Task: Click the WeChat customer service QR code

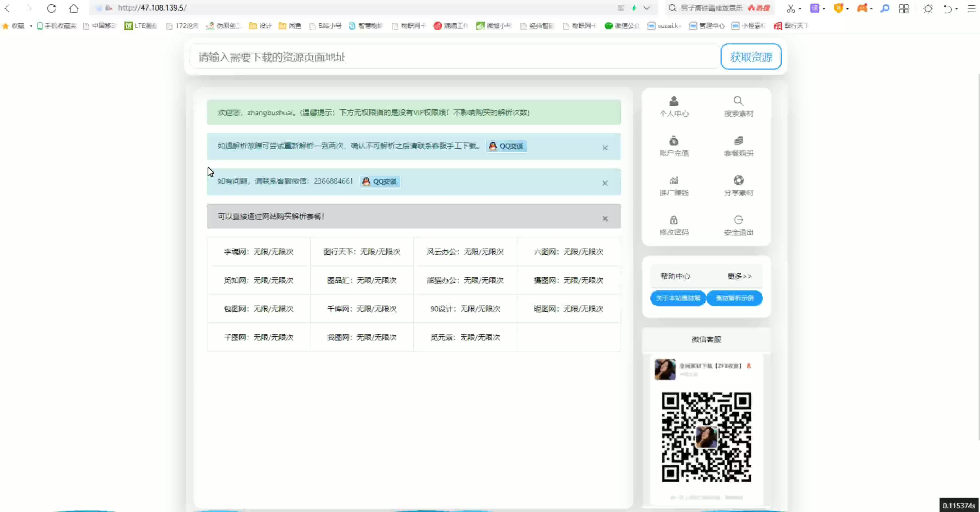Action: tap(707, 437)
